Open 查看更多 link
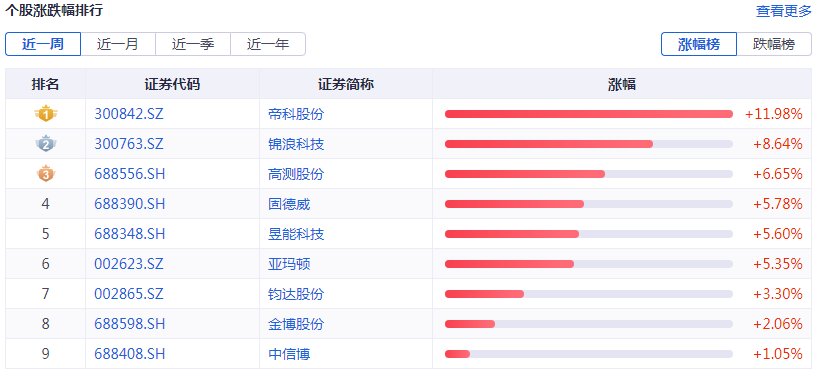The width and height of the screenshot is (819, 378). click(783, 11)
